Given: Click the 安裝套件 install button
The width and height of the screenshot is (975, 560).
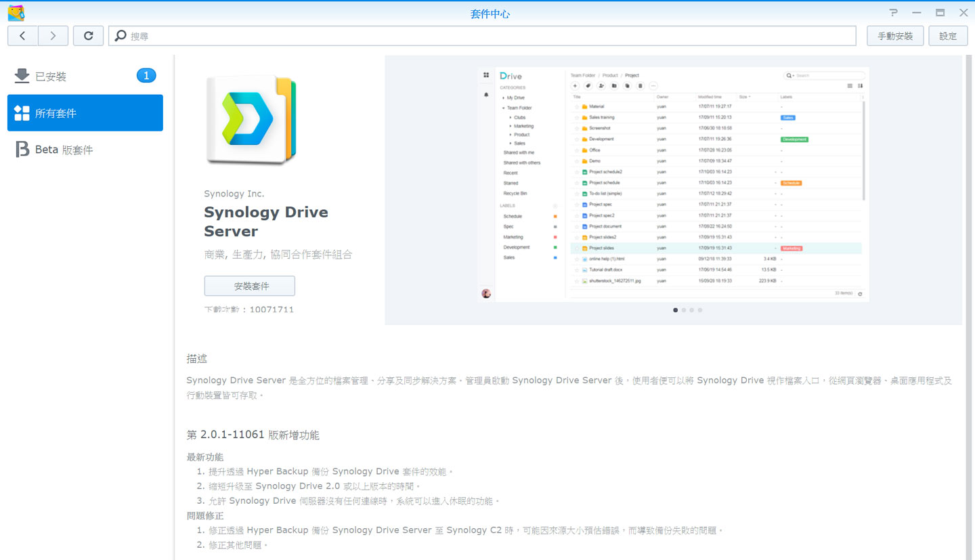Looking at the screenshot, I should (x=249, y=286).
